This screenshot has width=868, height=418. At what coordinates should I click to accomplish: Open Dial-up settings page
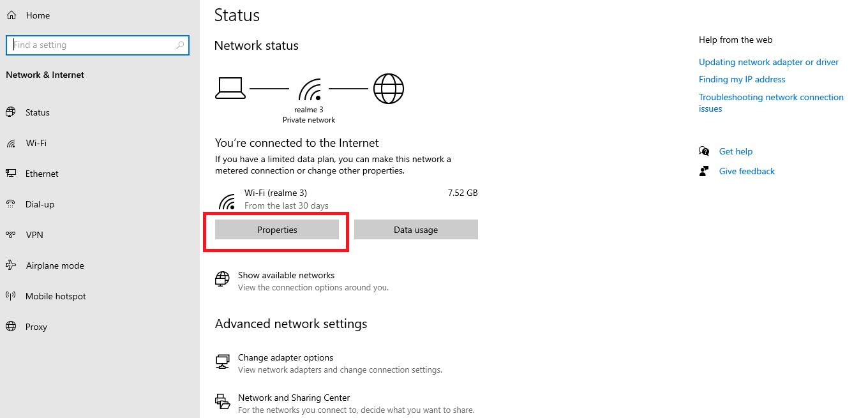pyautogui.click(x=40, y=204)
